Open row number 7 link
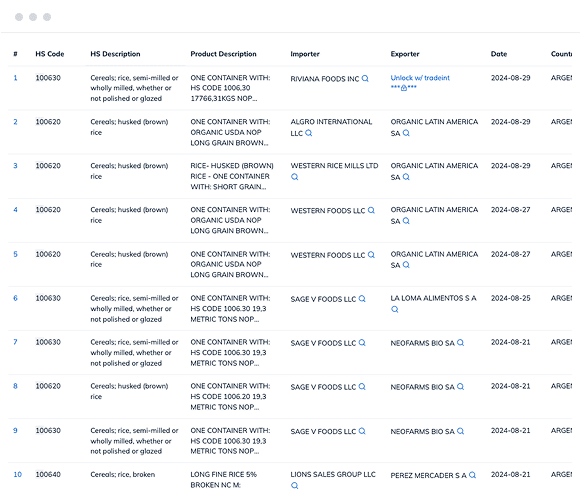The width and height of the screenshot is (580, 500). pyautogui.click(x=16, y=342)
